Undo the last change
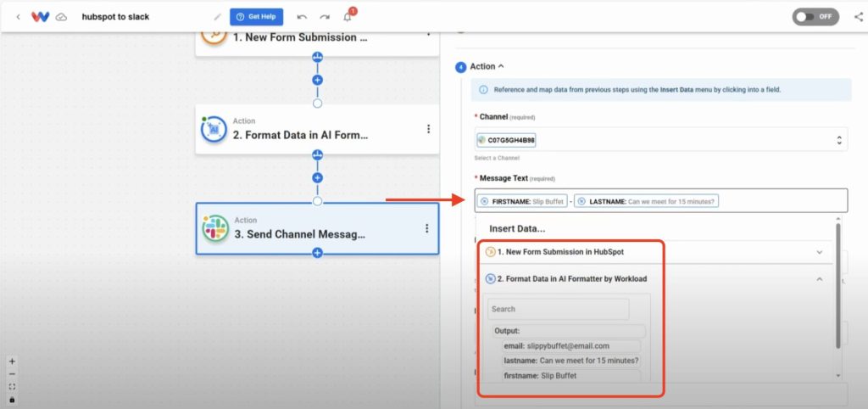The height and width of the screenshot is (409, 868). pos(302,17)
